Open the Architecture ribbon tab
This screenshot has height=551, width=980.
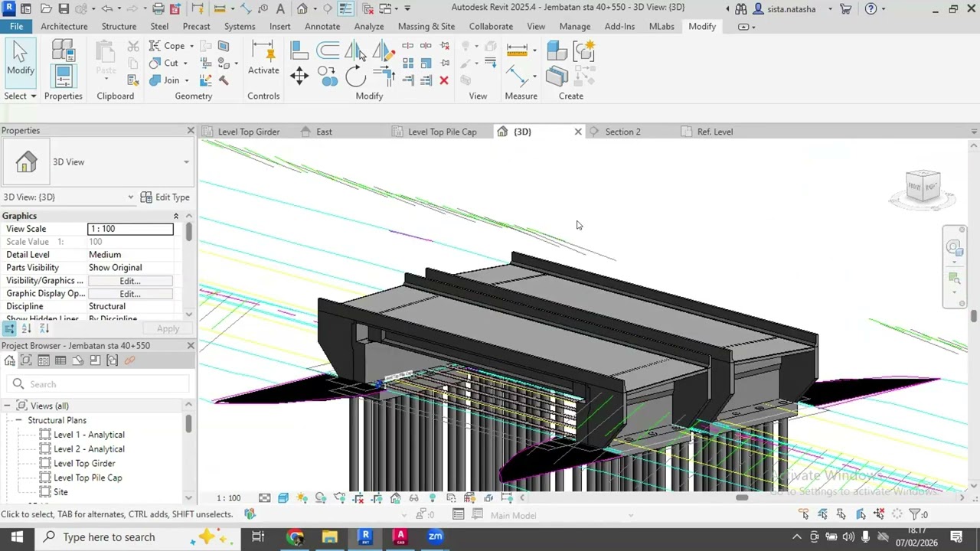click(x=64, y=26)
